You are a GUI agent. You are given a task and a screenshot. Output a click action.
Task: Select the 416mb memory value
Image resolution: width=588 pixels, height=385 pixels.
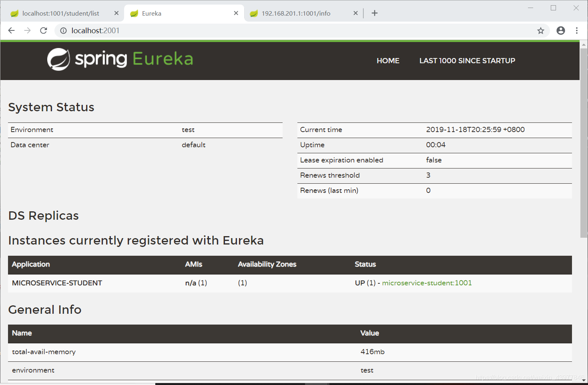372,352
